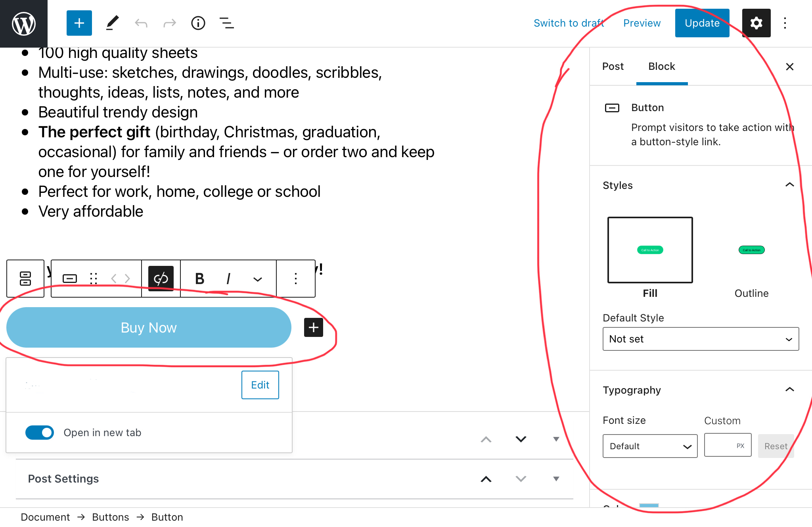Click the unlink icon in block toolbar
The height and width of the screenshot is (527, 812).
pyautogui.click(x=161, y=279)
